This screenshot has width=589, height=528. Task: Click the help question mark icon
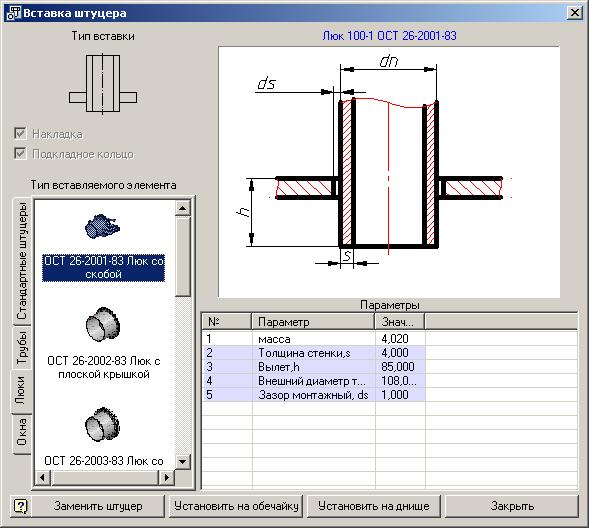[21, 506]
